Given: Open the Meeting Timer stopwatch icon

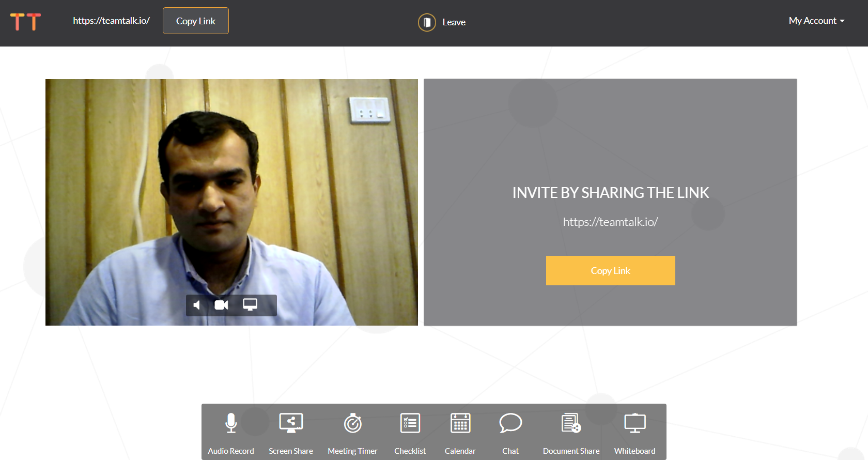Looking at the screenshot, I should (353, 423).
